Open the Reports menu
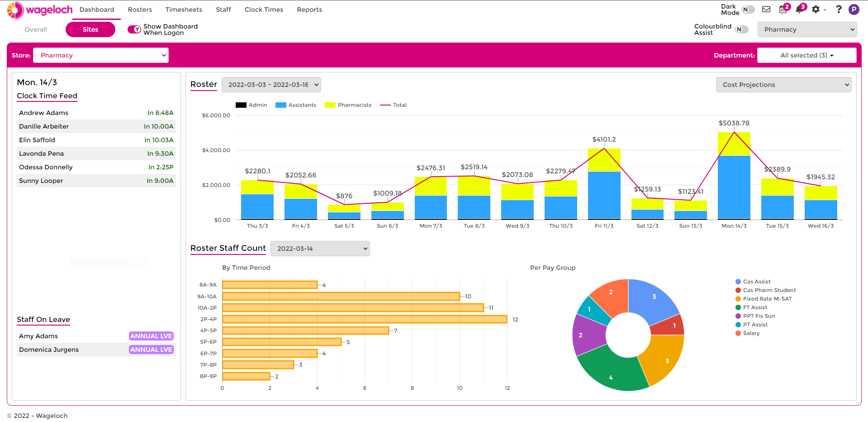Image resolution: width=868 pixels, height=422 pixels. tap(309, 10)
